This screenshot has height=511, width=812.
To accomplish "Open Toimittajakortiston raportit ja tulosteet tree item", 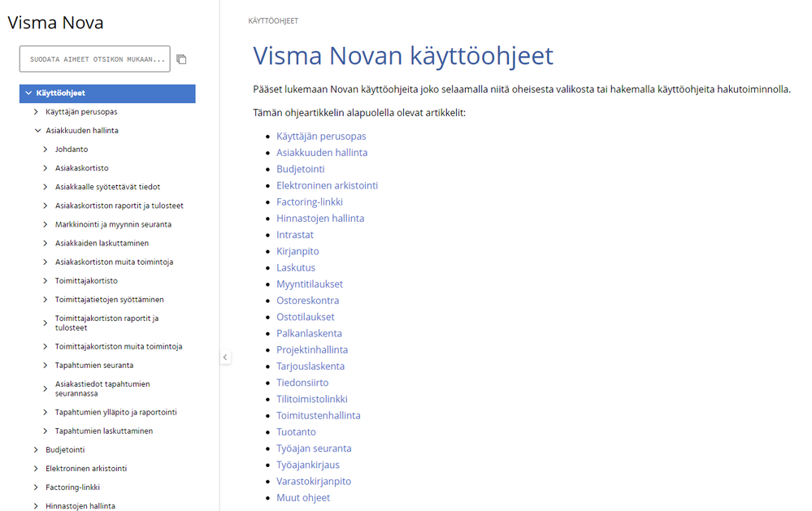I will 106,323.
